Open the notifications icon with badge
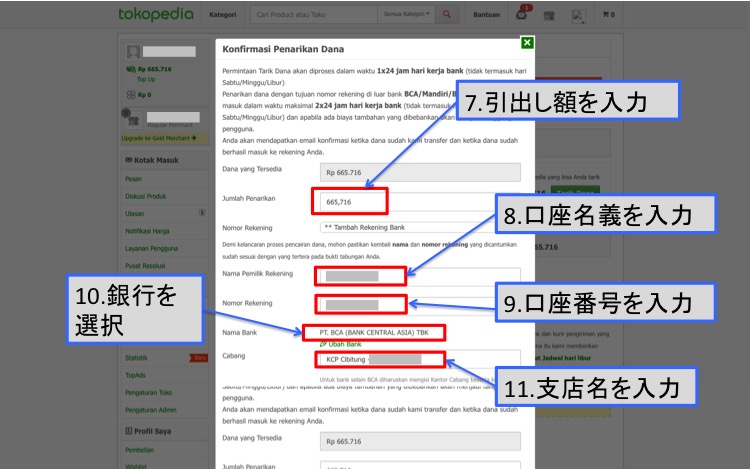 (x=522, y=14)
